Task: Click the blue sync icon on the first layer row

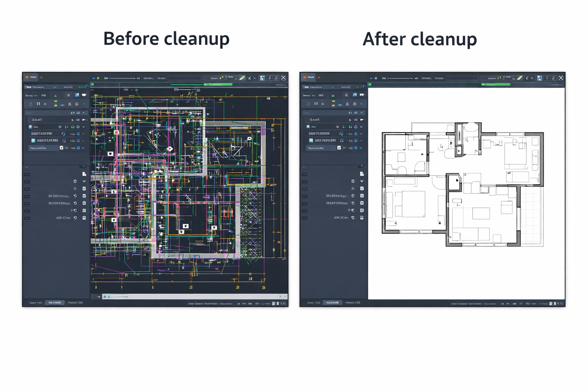Action: 79,127
